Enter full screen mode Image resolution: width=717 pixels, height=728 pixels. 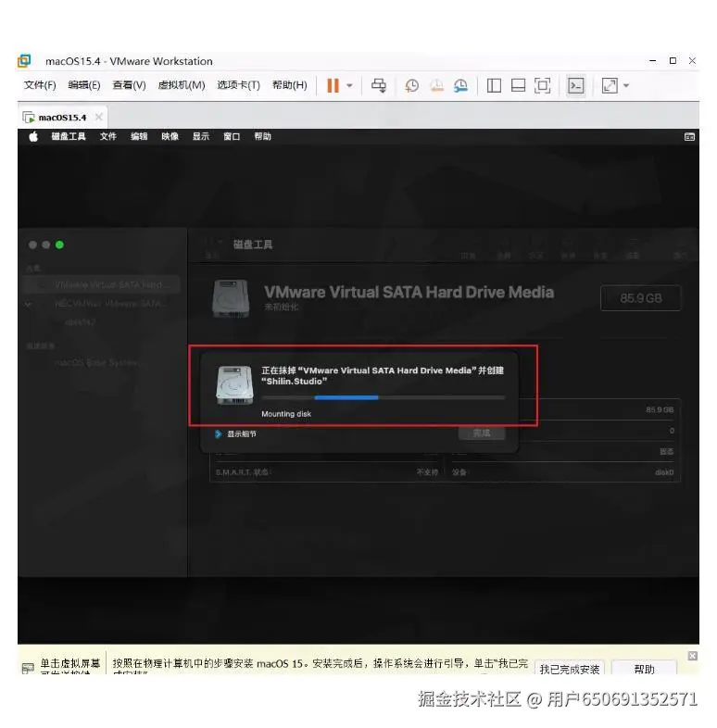pos(542,85)
